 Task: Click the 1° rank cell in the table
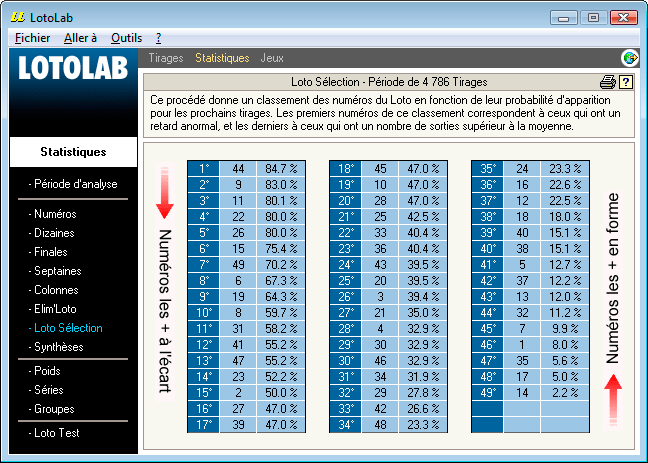(204, 169)
